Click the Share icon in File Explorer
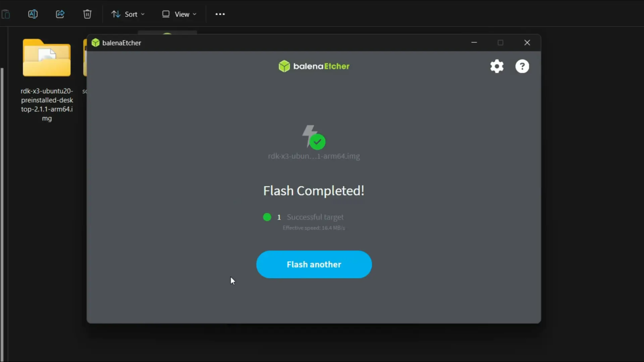The width and height of the screenshot is (644, 362). point(60,14)
